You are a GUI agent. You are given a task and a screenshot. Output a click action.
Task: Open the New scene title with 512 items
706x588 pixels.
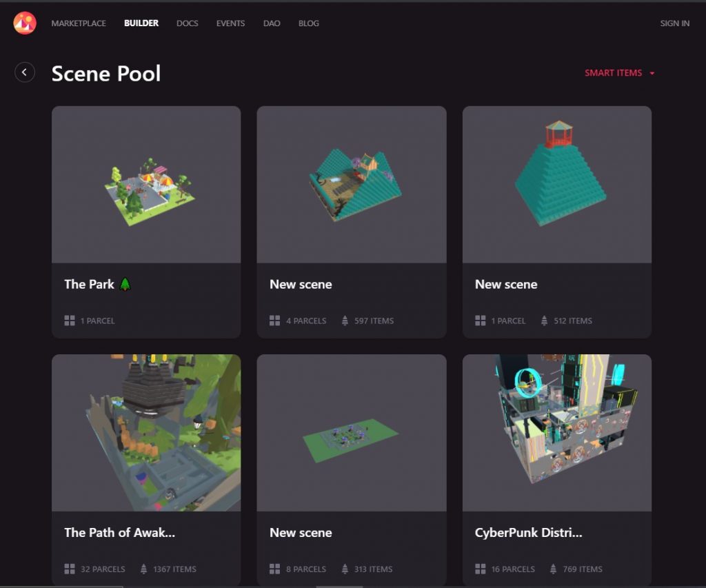tap(506, 284)
